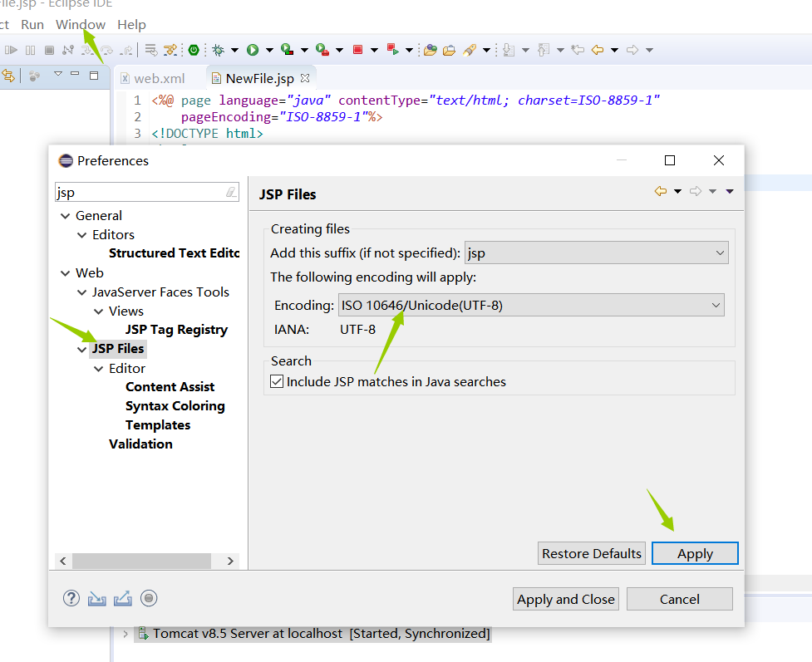Screen dimensions: 812x662
Task: Open the Debug button dropdown arrow
Action: [234, 50]
